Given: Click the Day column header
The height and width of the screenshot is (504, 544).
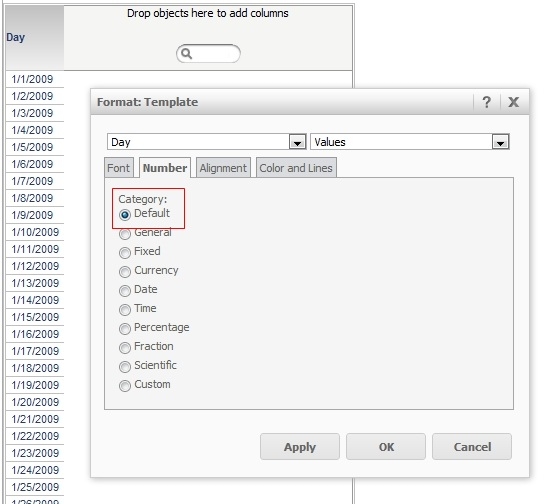Looking at the screenshot, I should (x=16, y=37).
